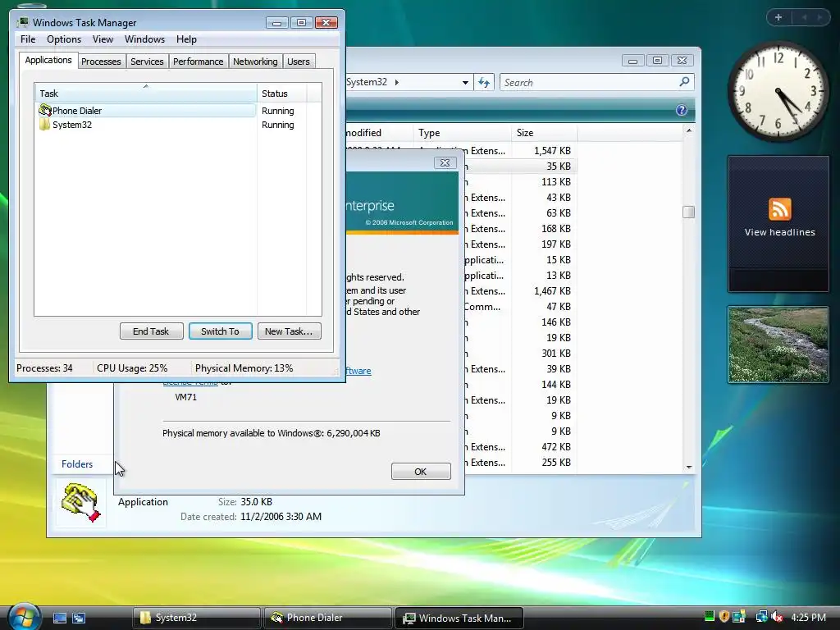This screenshot has width=840, height=630.
Task: Expand the System32 breadcrumb arrow
Action: (397, 83)
